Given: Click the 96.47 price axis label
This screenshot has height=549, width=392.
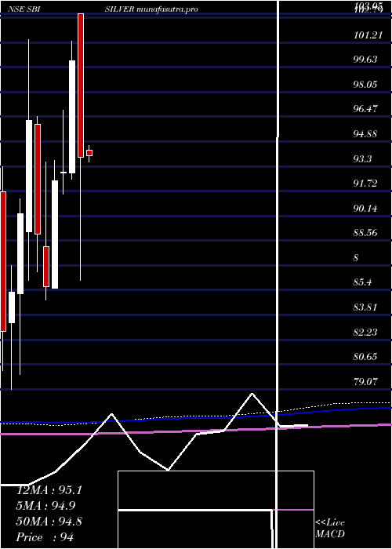Looking at the screenshot, I should 365,109.
